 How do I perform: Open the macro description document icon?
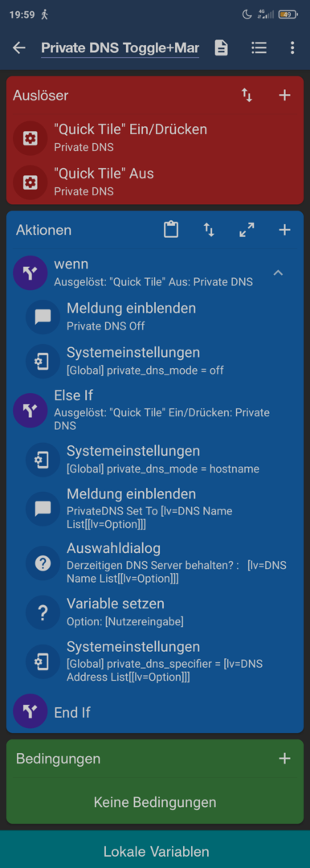(221, 48)
